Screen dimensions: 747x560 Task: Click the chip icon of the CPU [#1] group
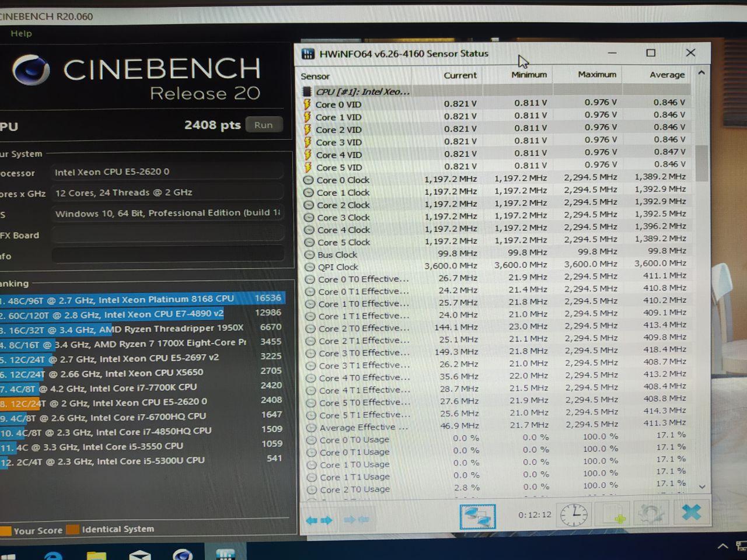(306, 92)
